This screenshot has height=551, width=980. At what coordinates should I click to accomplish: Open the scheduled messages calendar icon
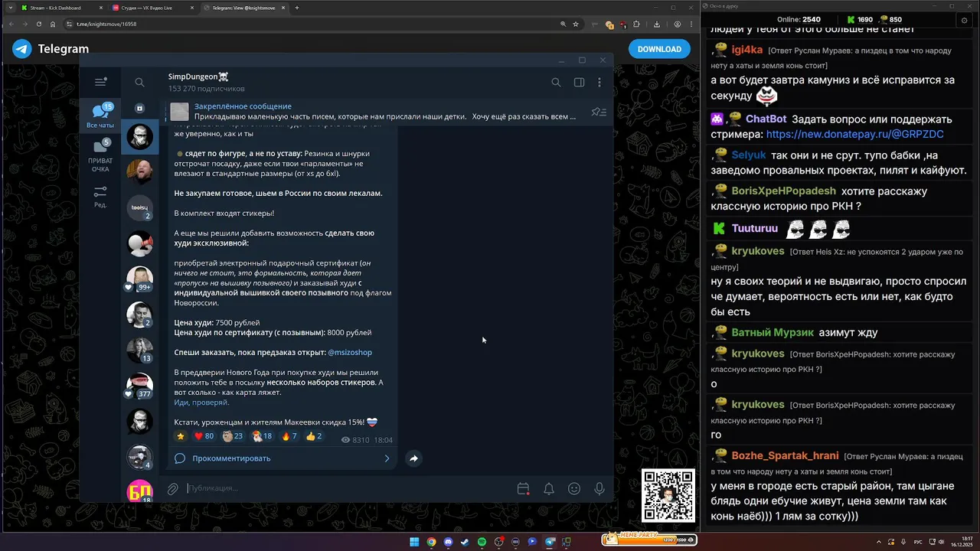(523, 488)
